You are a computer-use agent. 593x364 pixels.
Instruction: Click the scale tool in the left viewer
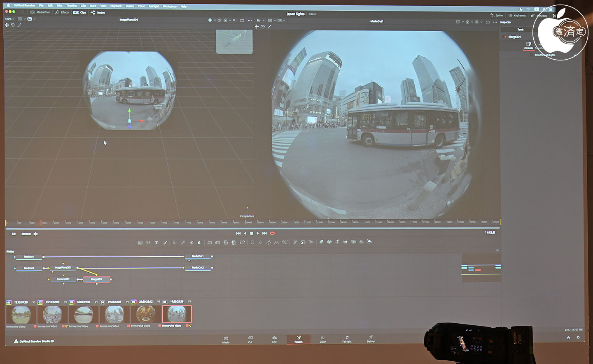[x=19, y=25]
